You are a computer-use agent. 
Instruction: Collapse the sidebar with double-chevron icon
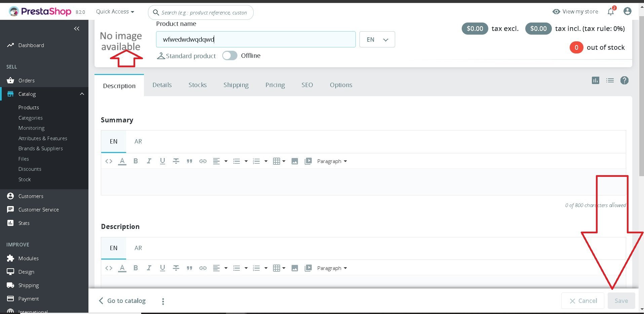pyautogui.click(x=77, y=29)
